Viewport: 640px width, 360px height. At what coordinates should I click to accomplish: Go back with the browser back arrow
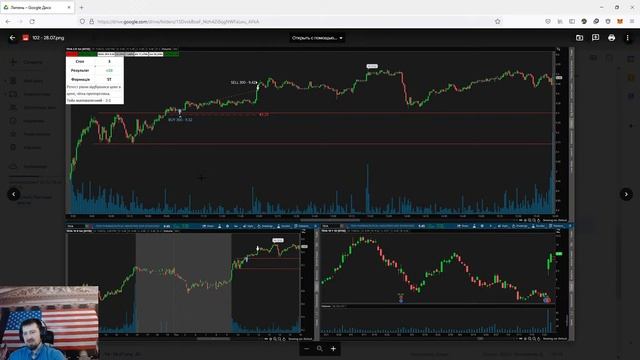click(x=8, y=21)
